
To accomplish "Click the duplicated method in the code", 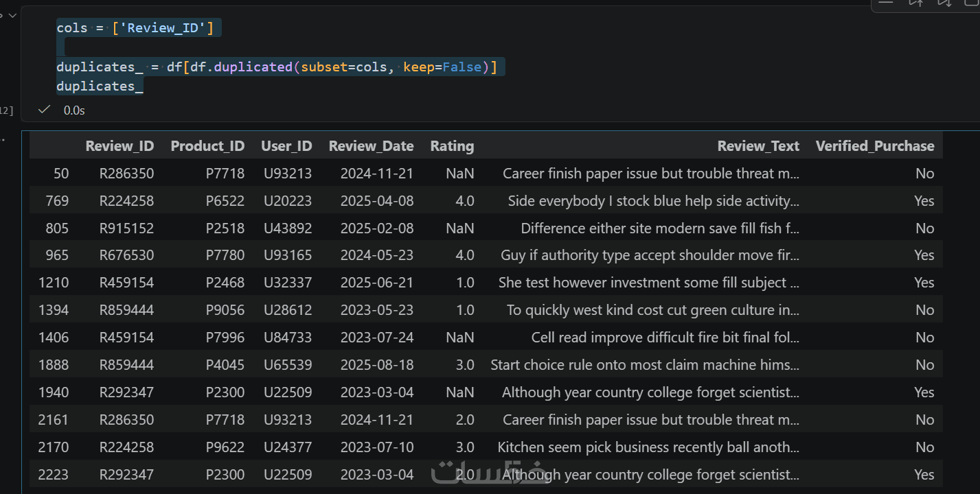I will 253,67.
